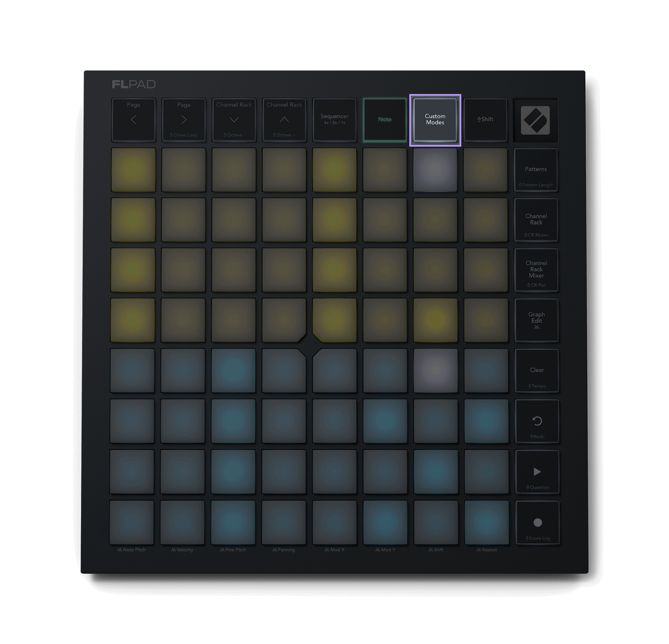Image resolution: width=669 pixels, height=644 pixels.
Task: Tap the grid pad immediately left of Play button
Action: (x=486, y=472)
